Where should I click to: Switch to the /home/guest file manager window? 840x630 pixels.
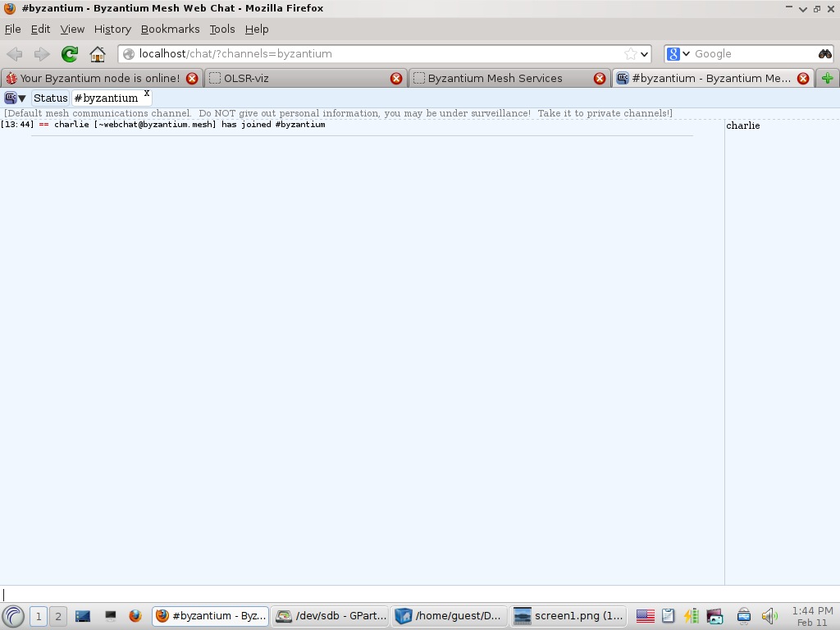[450, 616]
